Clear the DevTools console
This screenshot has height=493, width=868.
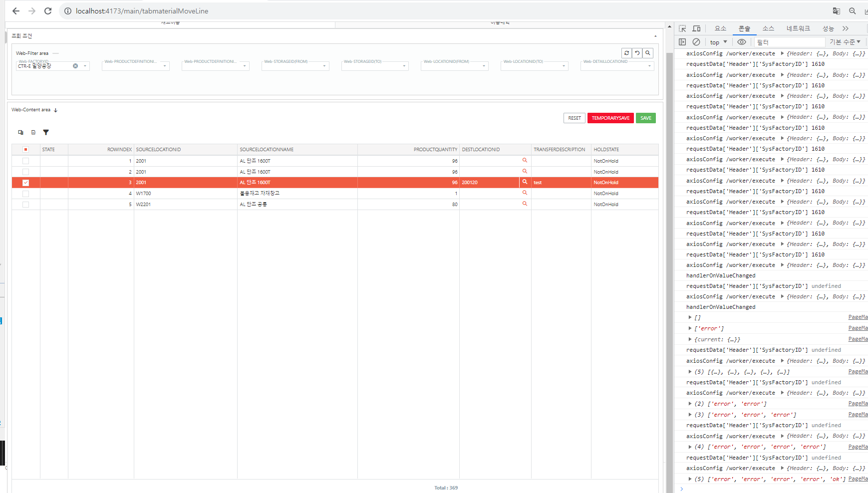696,42
